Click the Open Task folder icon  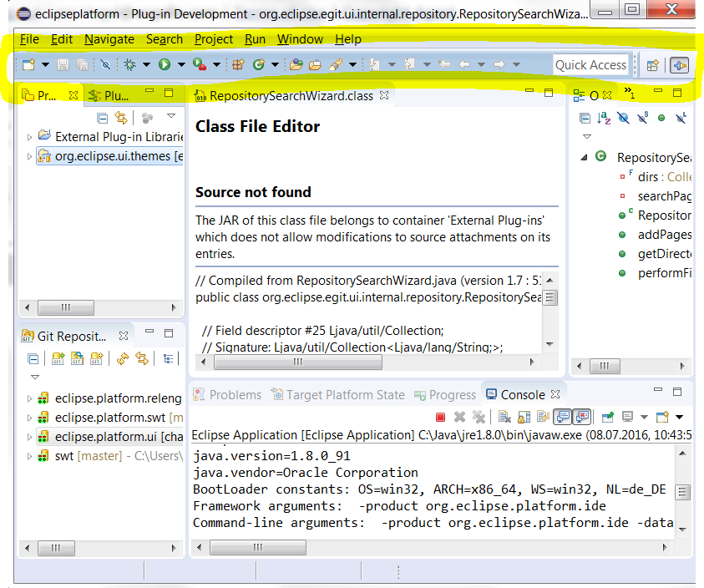[315, 64]
